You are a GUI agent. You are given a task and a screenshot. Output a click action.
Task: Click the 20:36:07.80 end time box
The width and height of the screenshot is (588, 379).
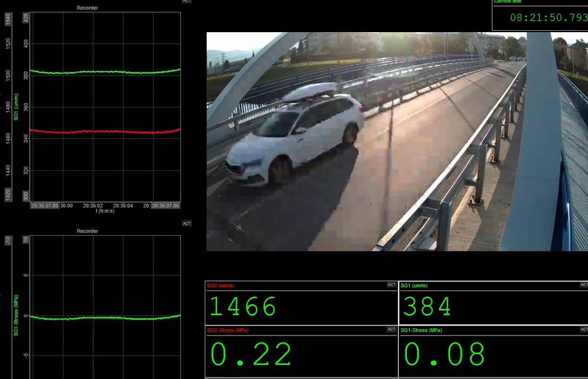pyautogui.click(x=165, y=206)
